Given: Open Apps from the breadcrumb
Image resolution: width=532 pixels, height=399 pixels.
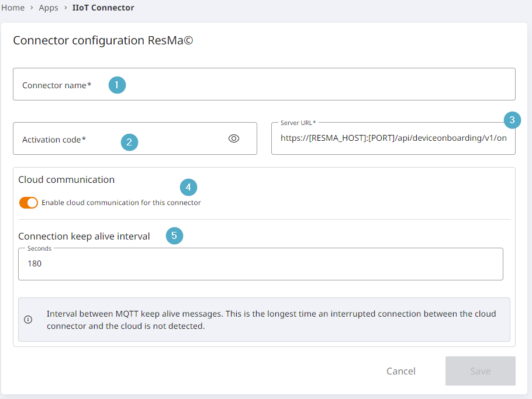Looking at the screenshot, I should 49,8.
